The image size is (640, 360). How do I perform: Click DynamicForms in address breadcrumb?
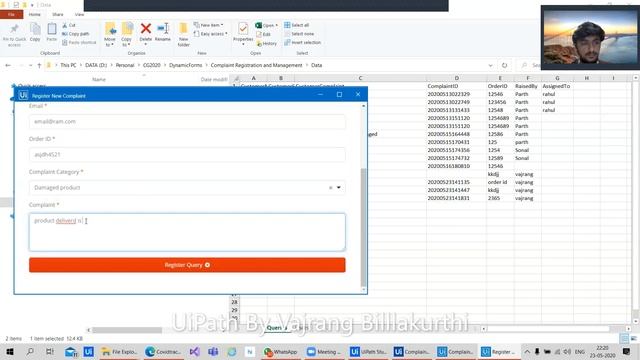(x=186, y=65)
